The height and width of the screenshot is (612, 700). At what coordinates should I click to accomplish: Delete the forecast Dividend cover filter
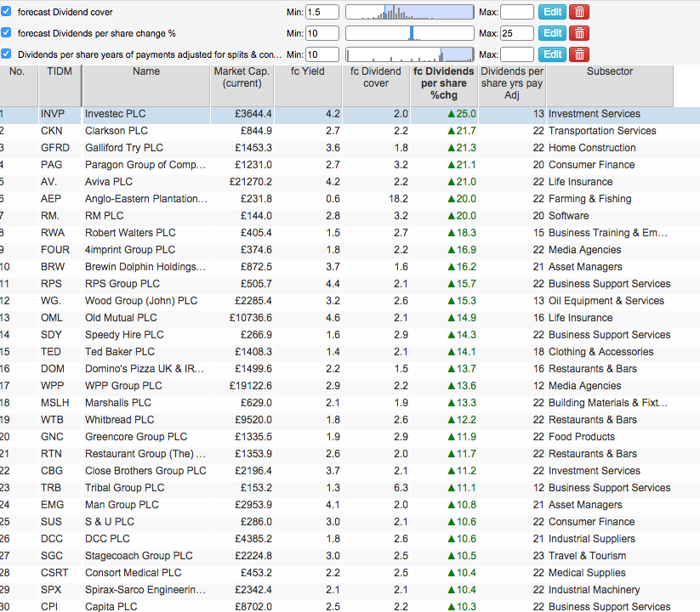[579, 12]
